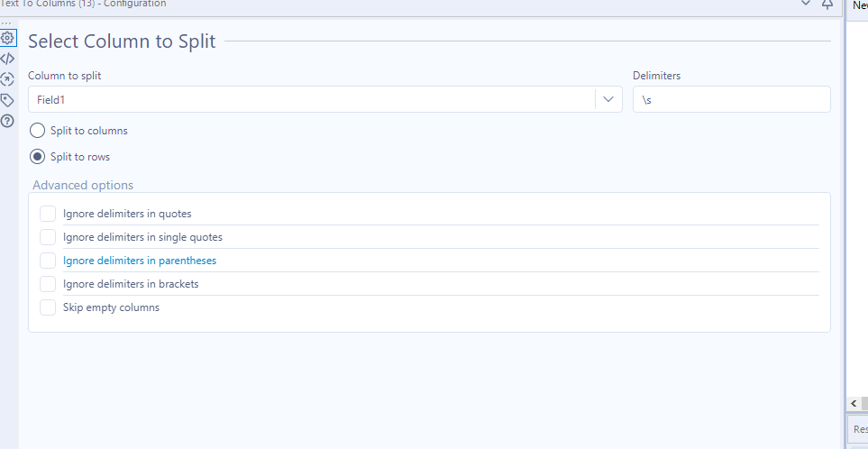This screenshot has width=868, height=449.
Task: Open the Configuration gear tab in sidebar
Action: point(8,38)
